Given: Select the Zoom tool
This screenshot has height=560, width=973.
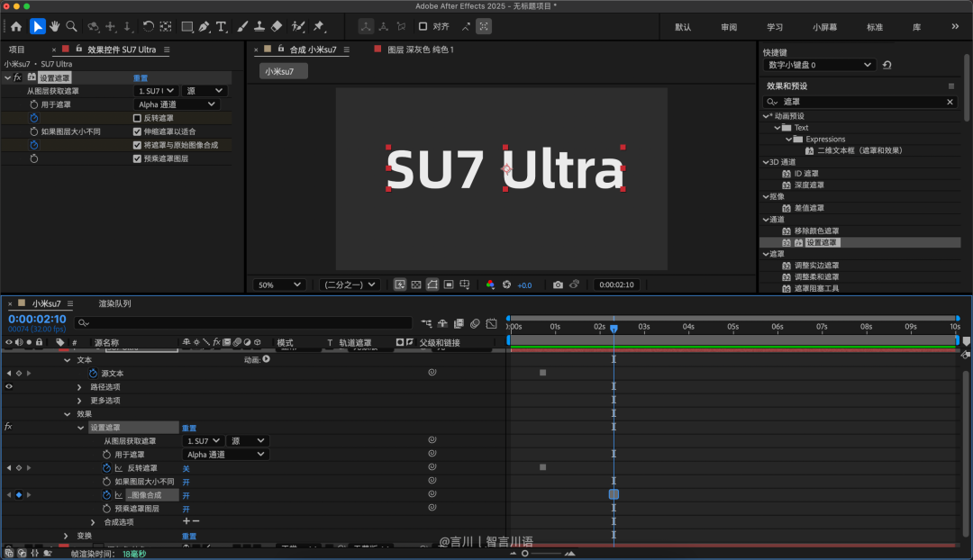Looking at the screenshot, I should (x=72, y=26).
